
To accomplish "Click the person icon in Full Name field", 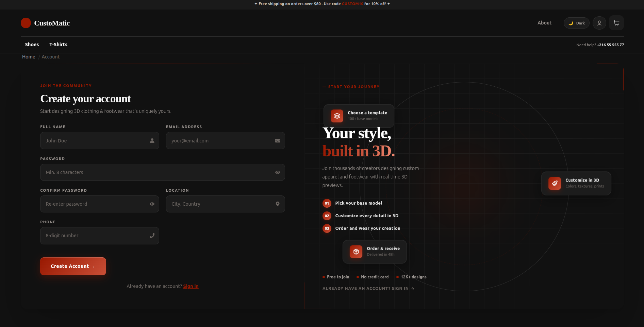I will pyautogui.click(x=152, y=141).
